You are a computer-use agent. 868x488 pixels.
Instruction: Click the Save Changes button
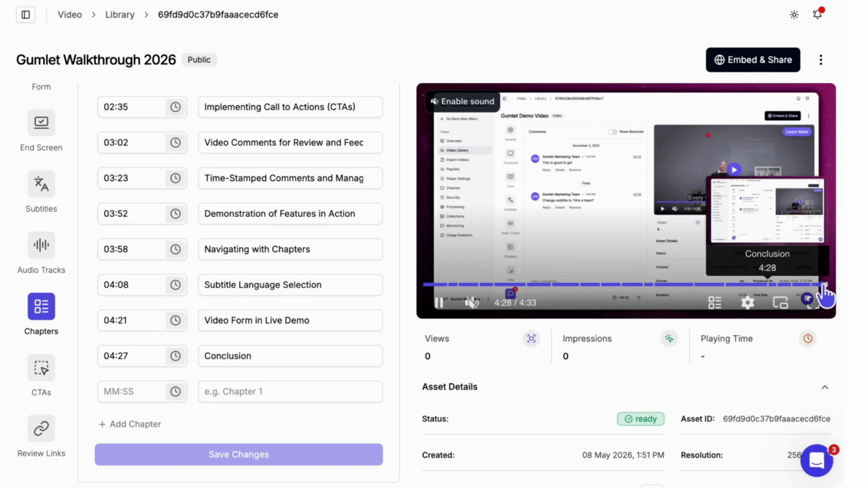coord(239,455)
